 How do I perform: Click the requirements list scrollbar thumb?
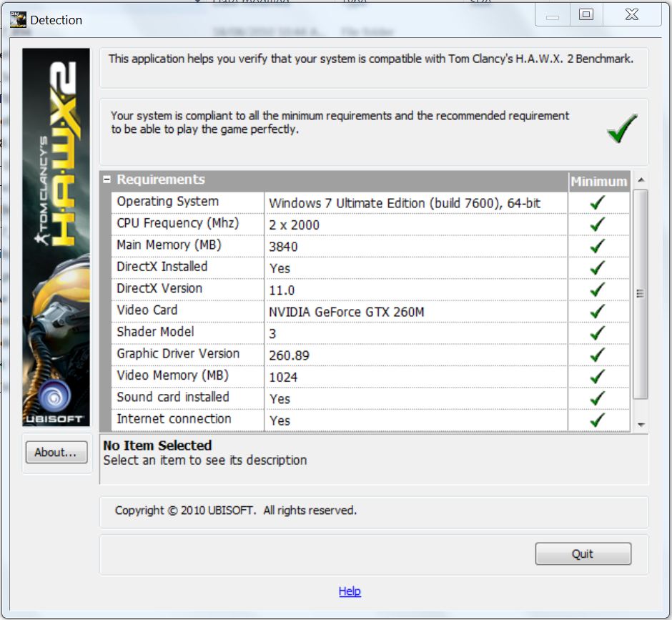pyautogui.click(x=641, y=294)
